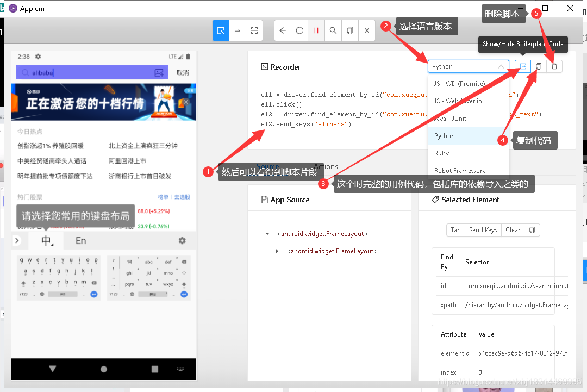Expand keyboard toolbar chevron arrow

[x=17, y=240]
